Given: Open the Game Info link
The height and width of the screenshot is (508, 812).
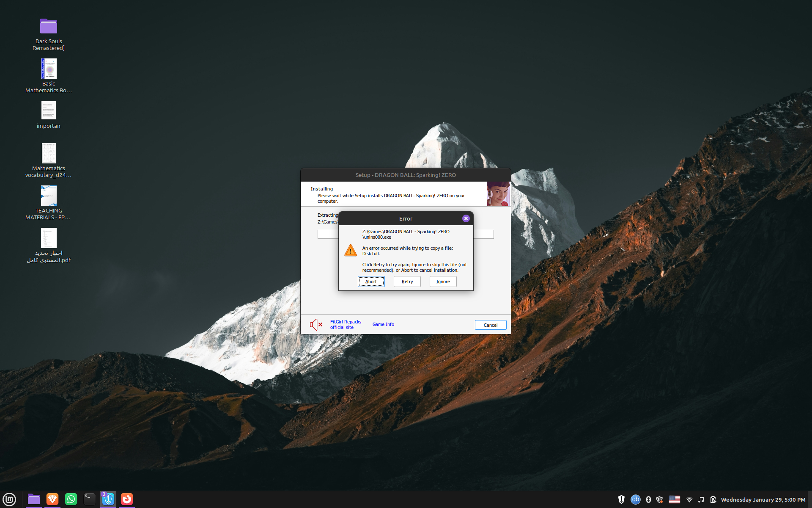Looking at the screenshot, I should coord(383,324).
